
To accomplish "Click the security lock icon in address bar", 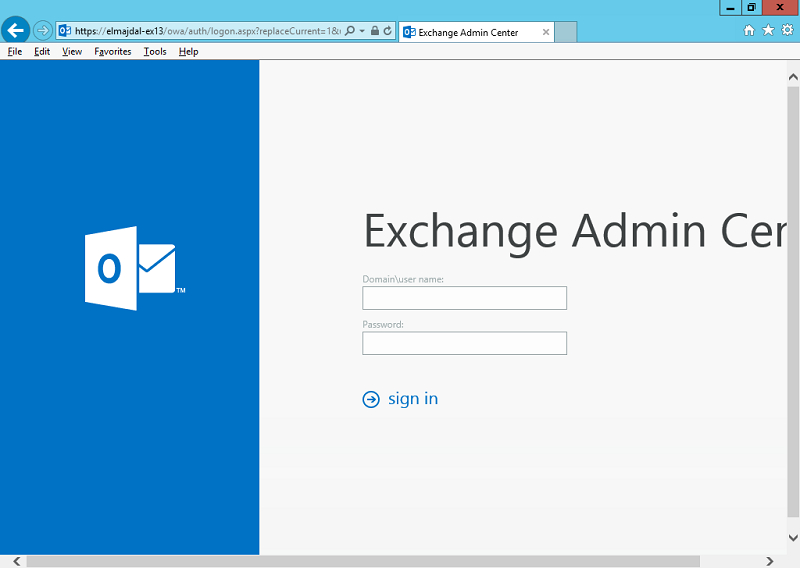I will [374, 31].
